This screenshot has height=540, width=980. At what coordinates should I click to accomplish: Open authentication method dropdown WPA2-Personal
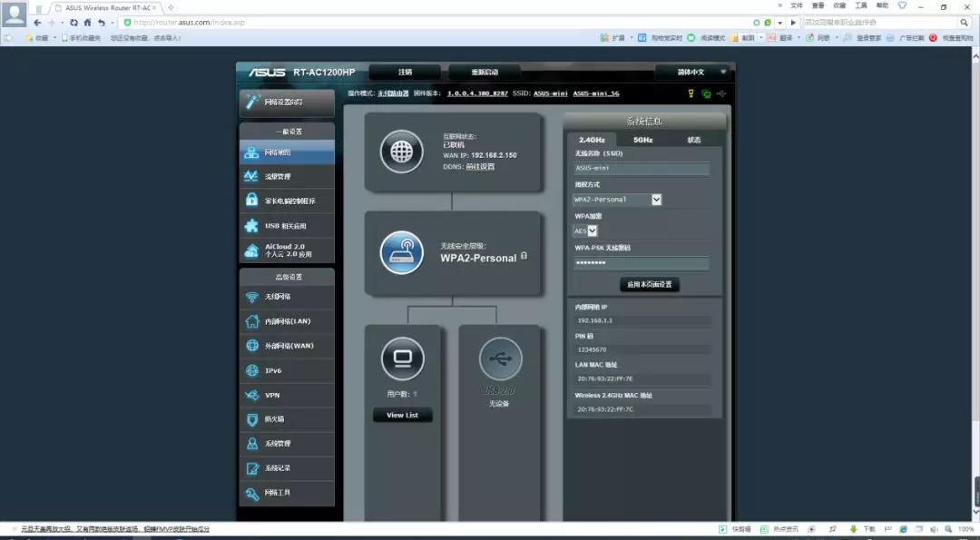click(617, 200)
